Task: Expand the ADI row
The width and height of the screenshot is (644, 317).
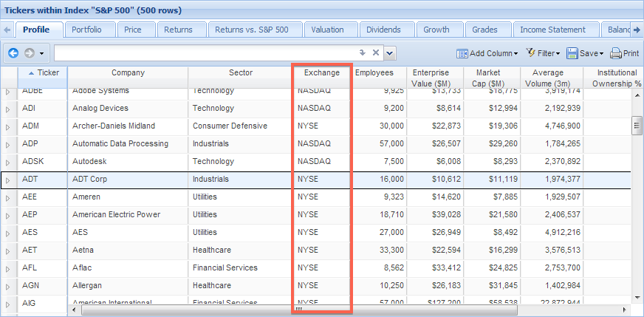Action: click(8, 109)
